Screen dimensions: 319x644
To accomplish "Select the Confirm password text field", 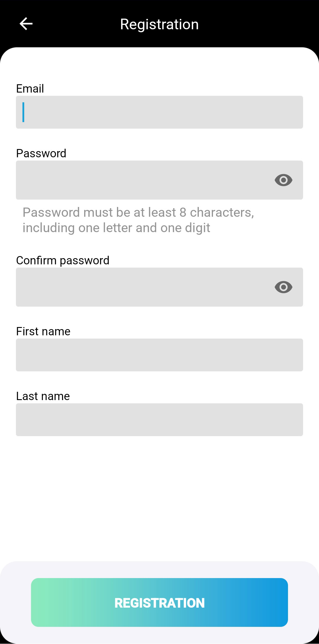I will click(142, 287).
